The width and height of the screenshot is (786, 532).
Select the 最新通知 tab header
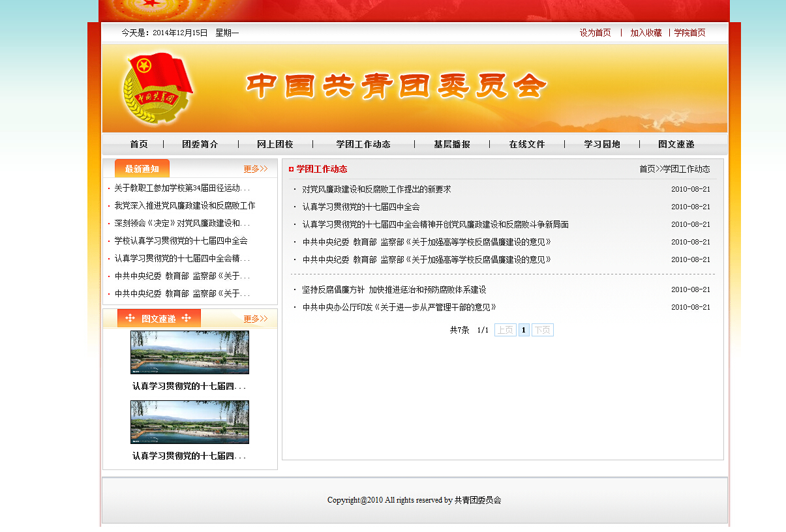point(142,168)
